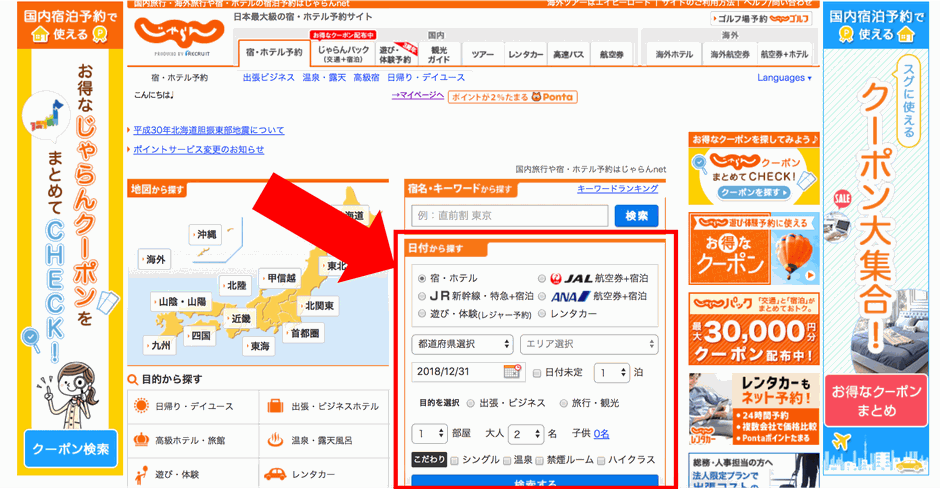940x489 pixels.
Task: Click the crown icon for 高級ホテル・旅館
Action: click(141, 440)
